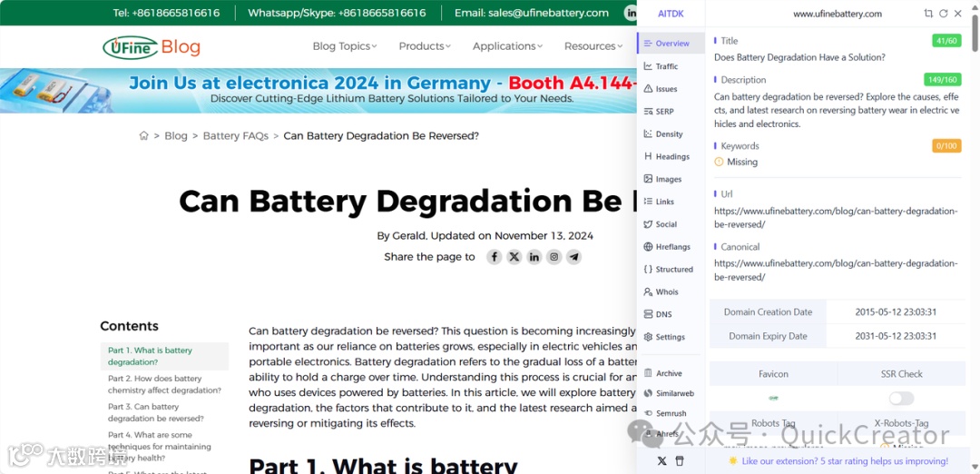Click the 'By Gerald, Updated on November 13, 2024' line
980x474 pixels.
(x=485, y=236)
